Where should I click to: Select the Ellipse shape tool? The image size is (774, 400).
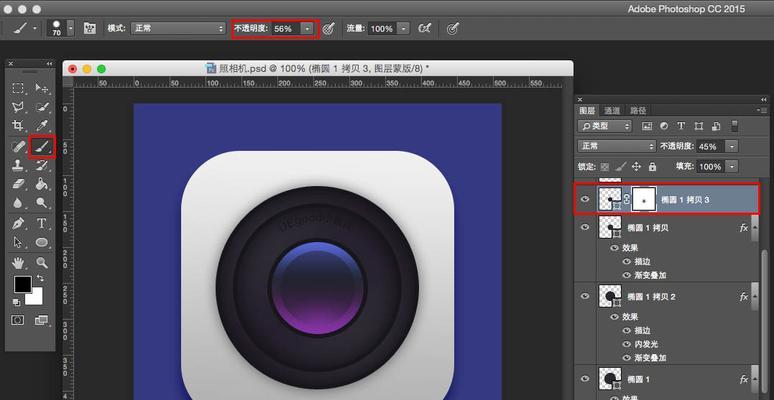[x=42, y=242]
